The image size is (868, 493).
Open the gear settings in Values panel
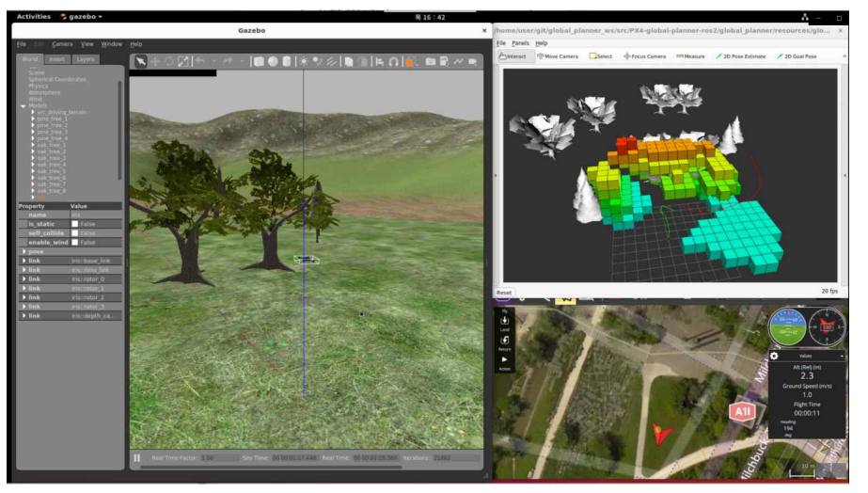point(774,357)
